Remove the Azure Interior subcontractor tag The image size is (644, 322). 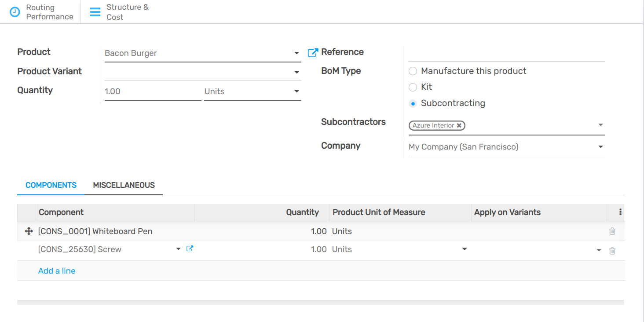pos(459,125)
